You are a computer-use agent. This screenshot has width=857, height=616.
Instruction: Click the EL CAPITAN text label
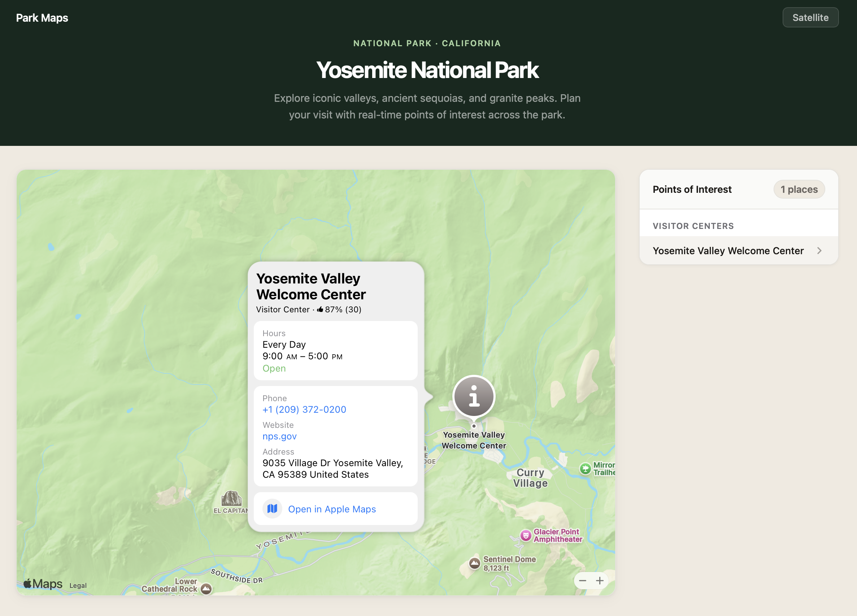coord(231,511)
